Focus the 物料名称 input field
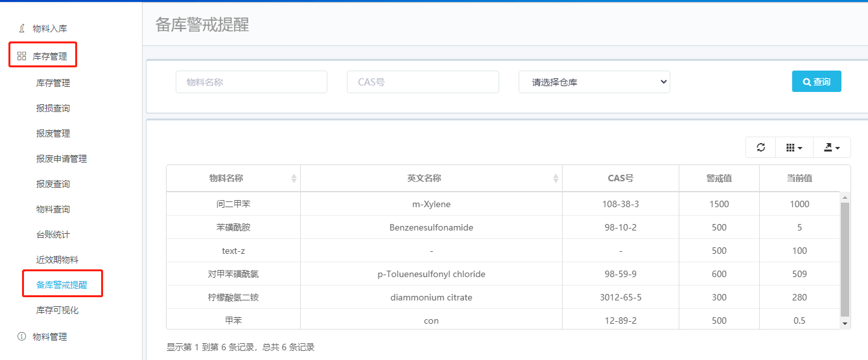Image resolution: width=868 pixels, height=360 pixels. (x=252, y=82)
